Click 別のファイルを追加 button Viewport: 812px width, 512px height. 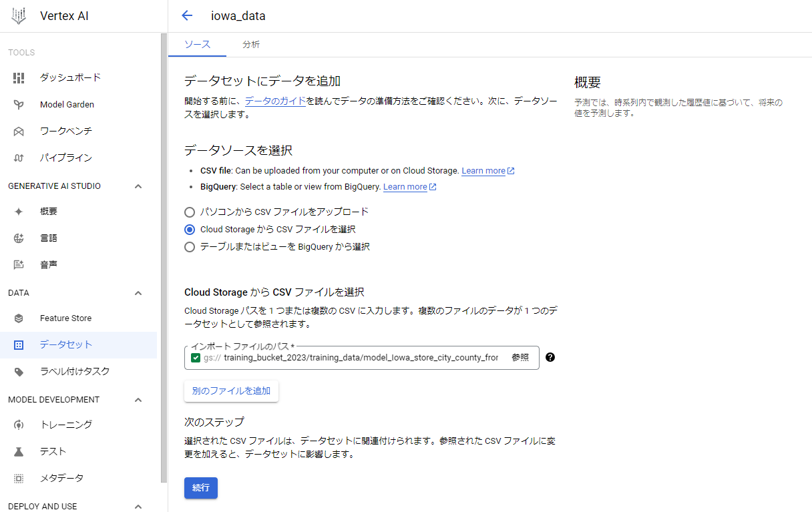231,391
